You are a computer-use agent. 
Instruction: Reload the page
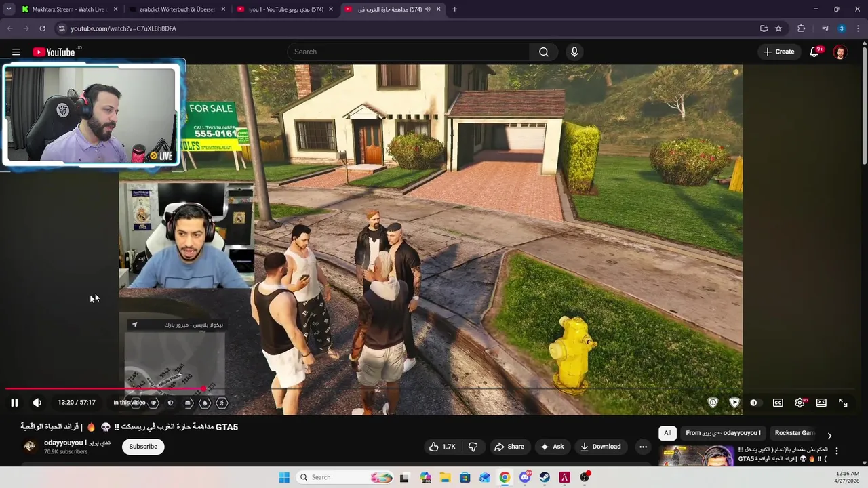coord(42,28)
